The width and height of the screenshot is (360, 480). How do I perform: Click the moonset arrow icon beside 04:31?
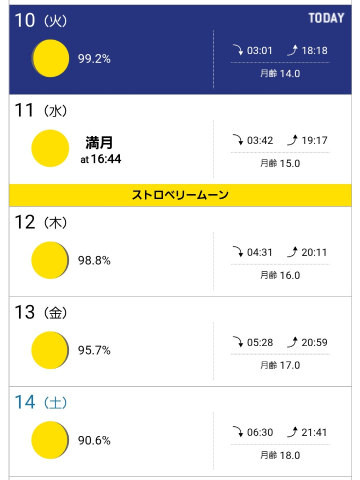click(238, 252)
